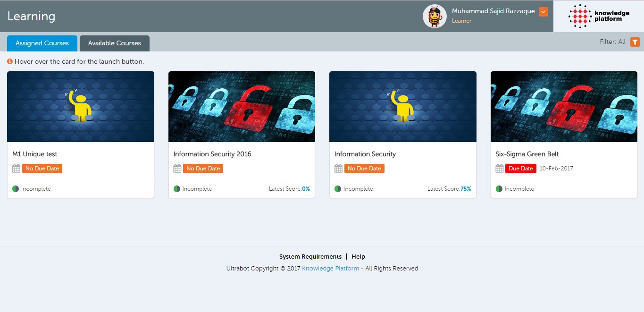Switch to the Available Courses tab
The width and height of the screenshot is (644, 312).
pyautogui.click(x=114, y=43)
